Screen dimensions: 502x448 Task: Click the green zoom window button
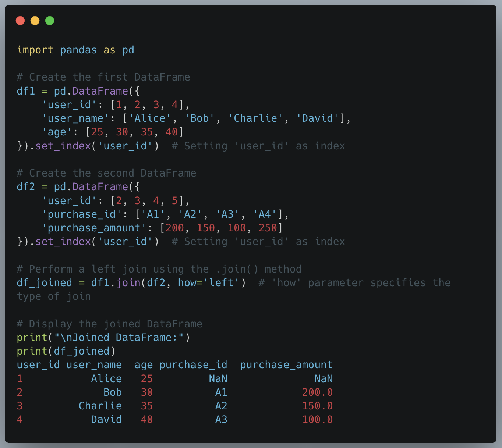tap(50, 21)
